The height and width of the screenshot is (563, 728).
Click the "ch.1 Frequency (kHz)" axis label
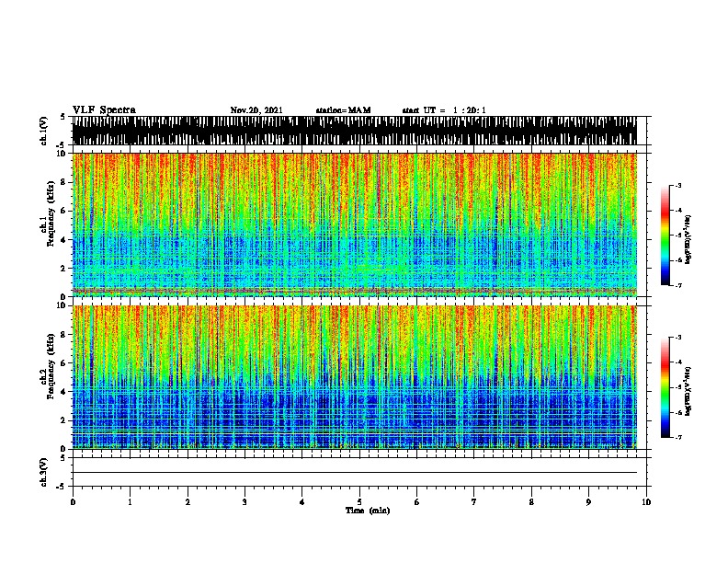tap(47, 214)
